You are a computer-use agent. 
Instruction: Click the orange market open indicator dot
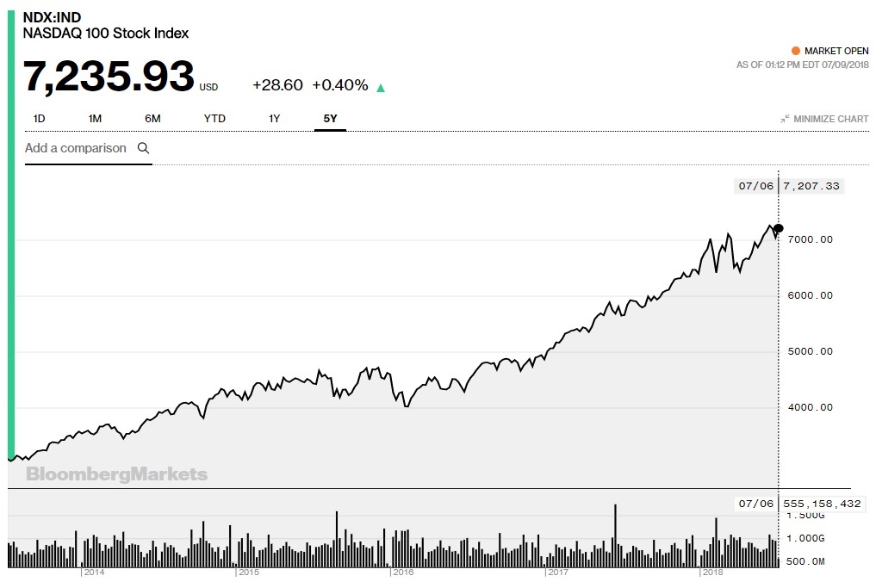(794, 51)
